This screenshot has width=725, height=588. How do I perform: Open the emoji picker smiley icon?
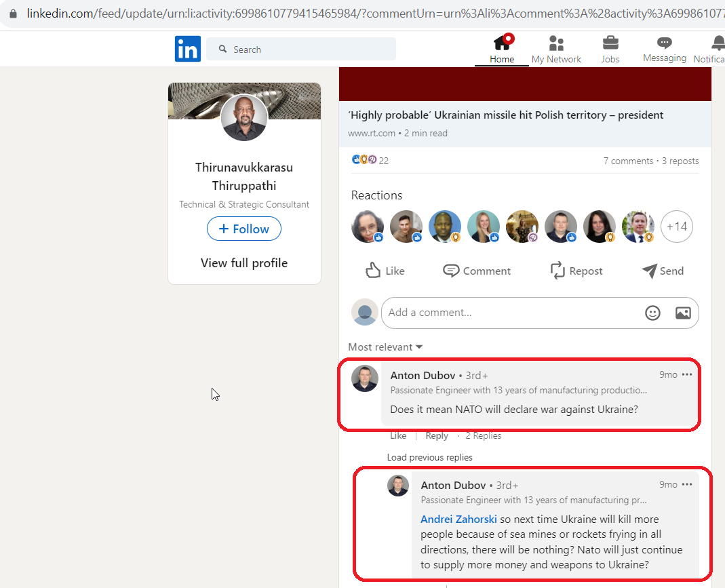(652, 313)
